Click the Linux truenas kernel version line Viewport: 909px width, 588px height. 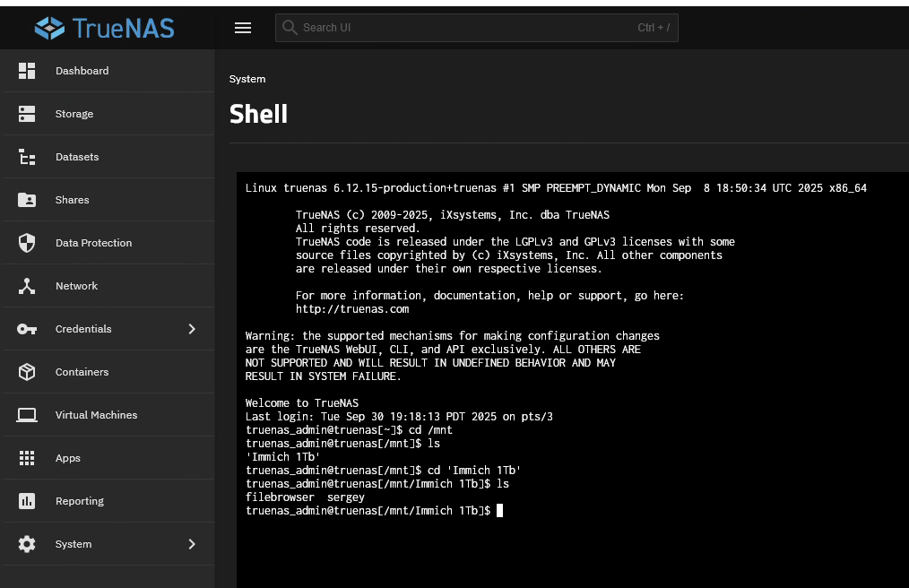556,188
